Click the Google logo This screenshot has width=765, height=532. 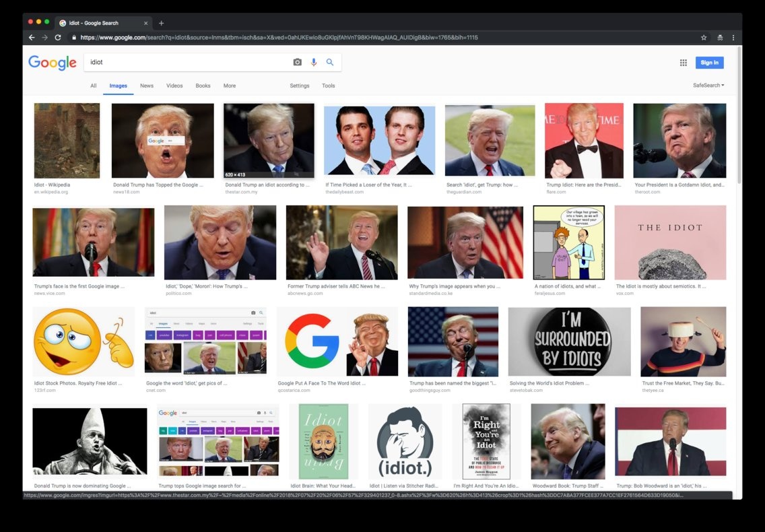52,62
